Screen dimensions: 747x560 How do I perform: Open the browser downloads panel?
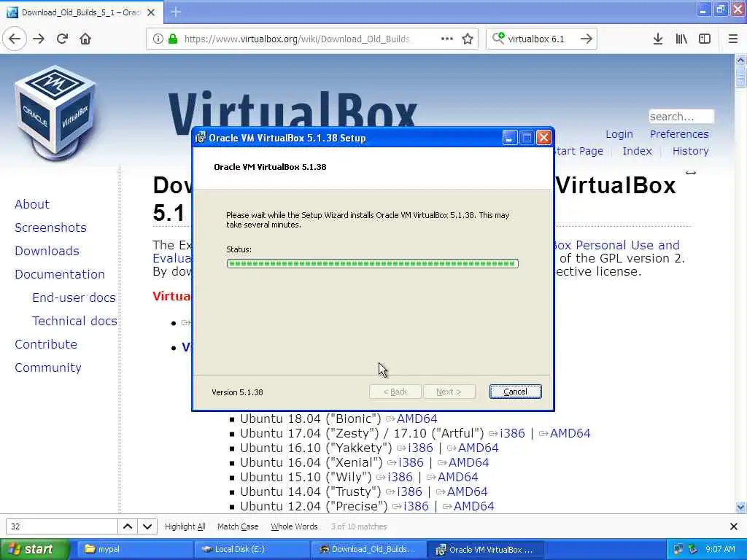pyautogui.click(x=658, y=39)
